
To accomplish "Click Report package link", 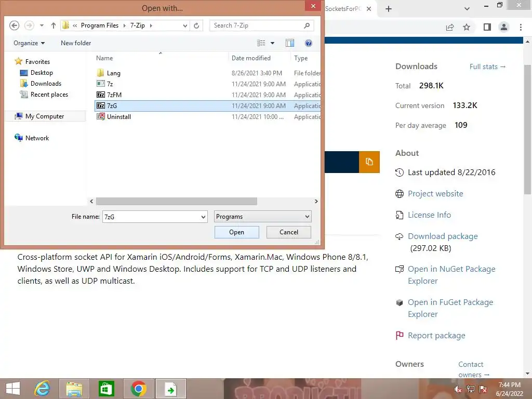I will click(x=436, y=336).
